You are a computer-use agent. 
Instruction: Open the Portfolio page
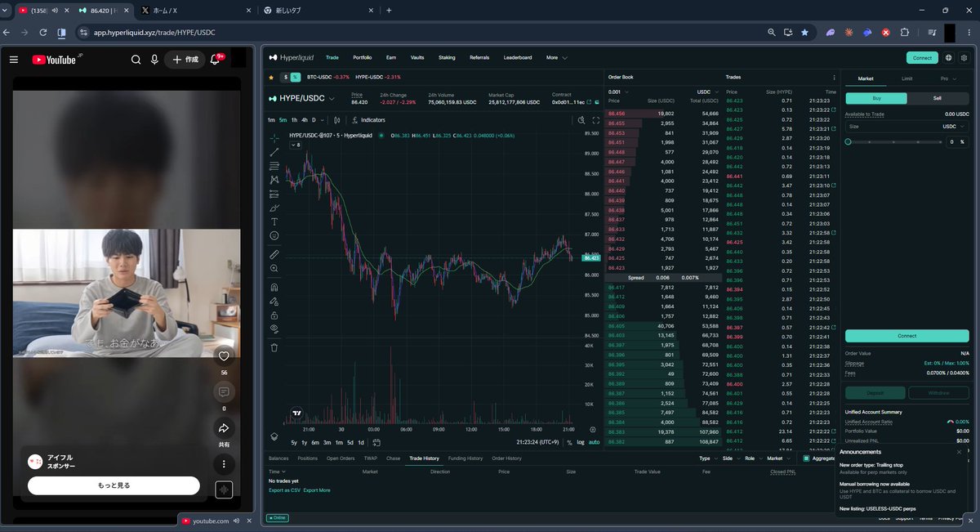pyautogui.click(x=362, y=58)
